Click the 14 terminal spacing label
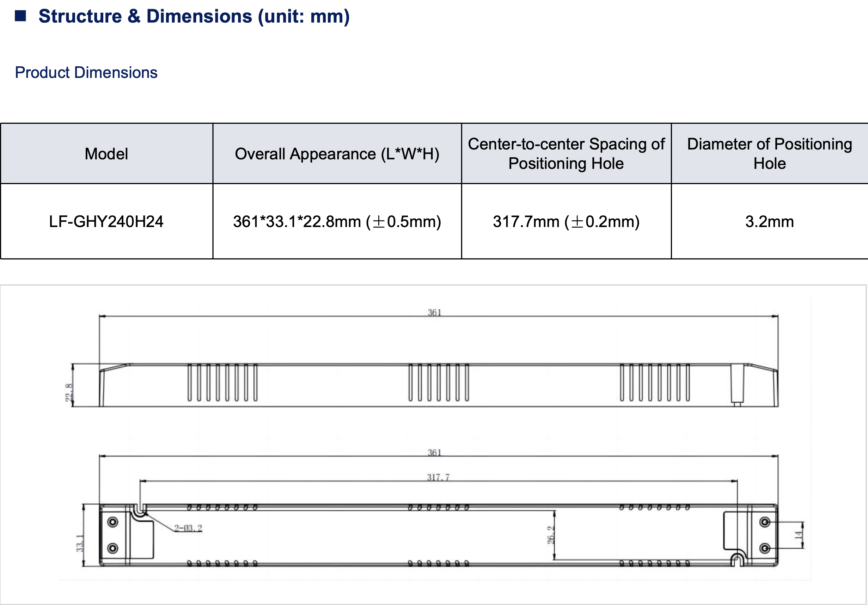Screen dimensions: 868x605 [x=798, y=535]
